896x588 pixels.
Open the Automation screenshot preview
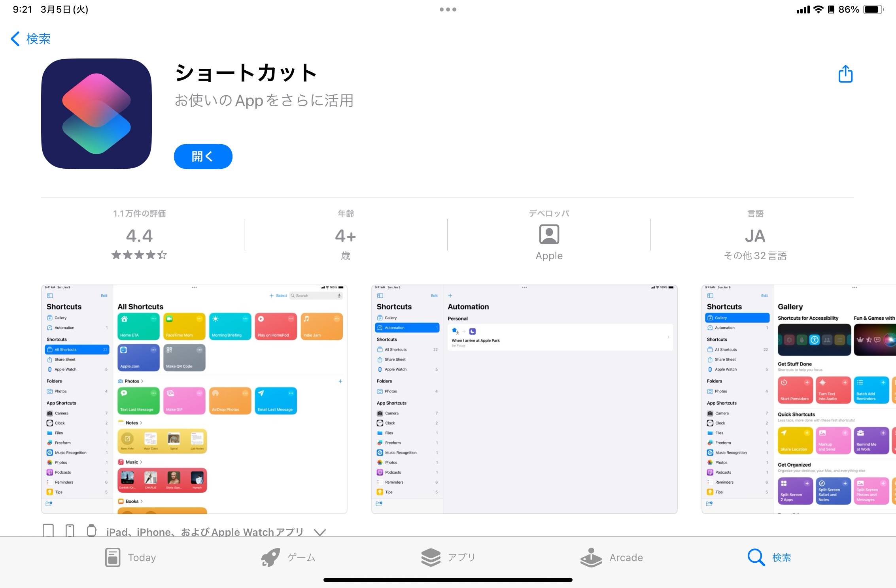point(524,399)
